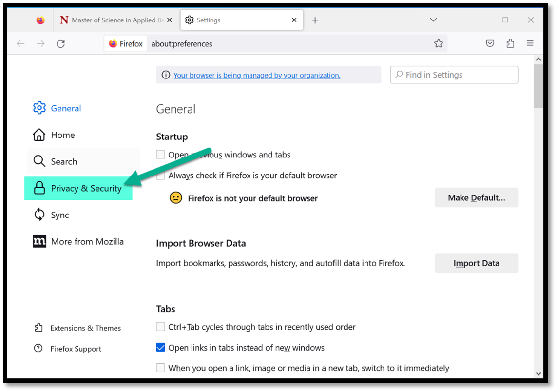
Task: Open the Extensions puzzle icon
Action: tap(510, 44)
